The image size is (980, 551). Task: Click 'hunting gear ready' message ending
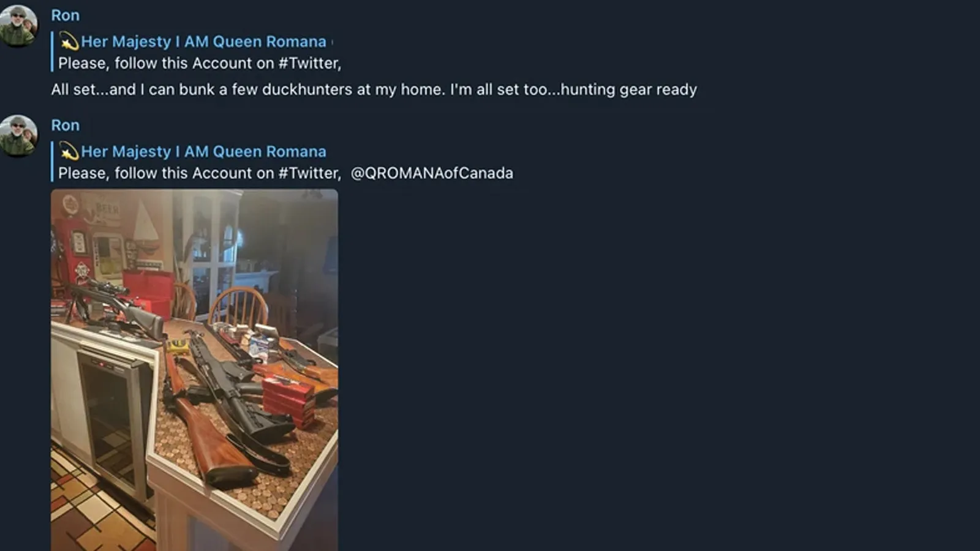628,89
